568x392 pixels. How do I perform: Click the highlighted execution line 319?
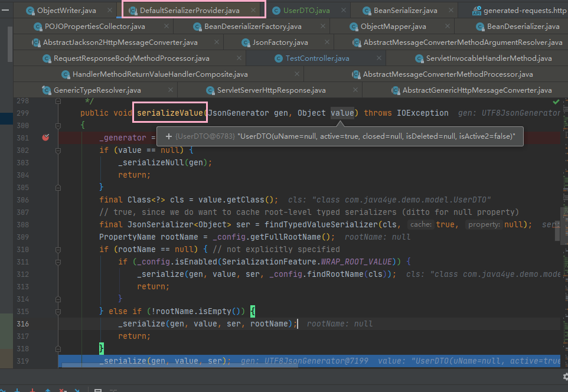pyautogui.click(x=309, y=361)
